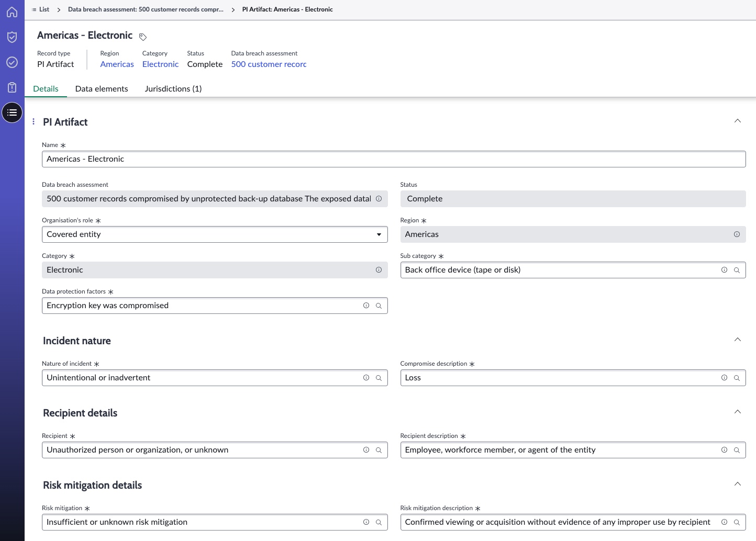The height and width of the screenshot is (541, 756).
Task: Click the search icon in Compromise description
Action: pos(737,378)
